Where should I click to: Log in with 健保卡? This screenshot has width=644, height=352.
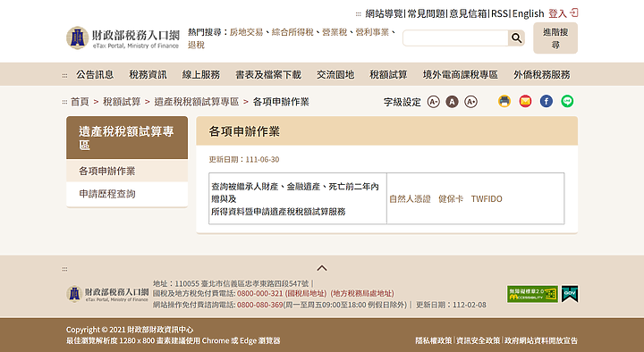pos(451,199)
